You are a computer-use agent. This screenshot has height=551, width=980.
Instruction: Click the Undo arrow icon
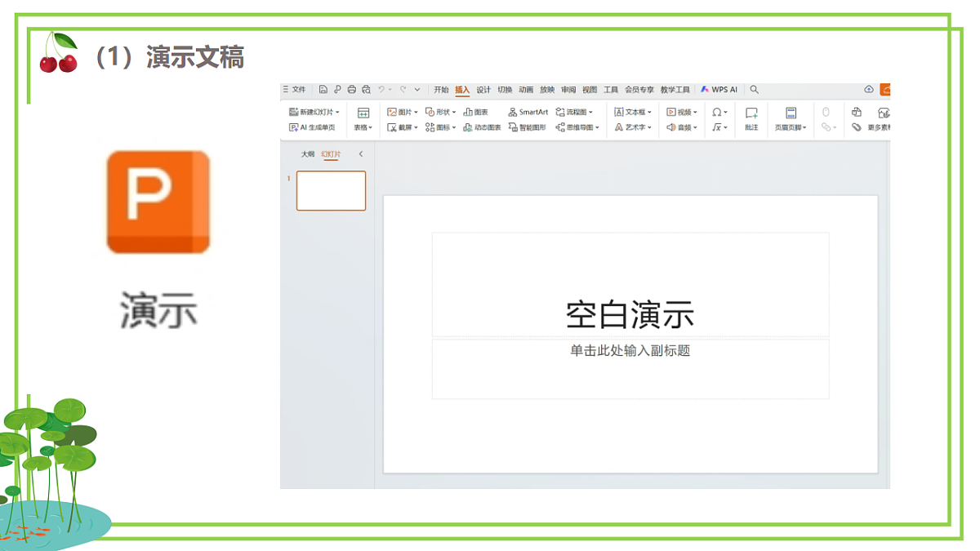pos(381,90)
